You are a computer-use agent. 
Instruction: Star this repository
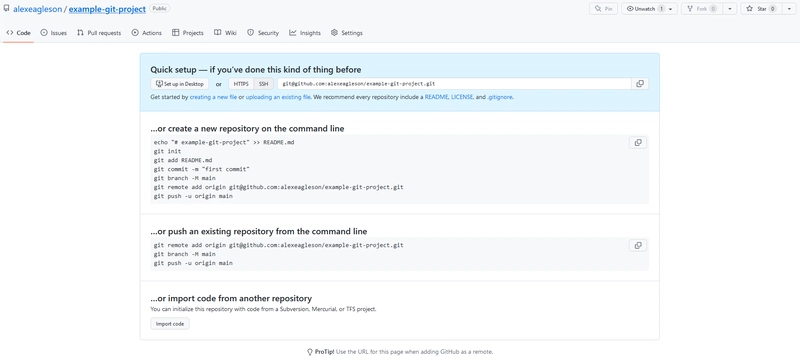762,9
